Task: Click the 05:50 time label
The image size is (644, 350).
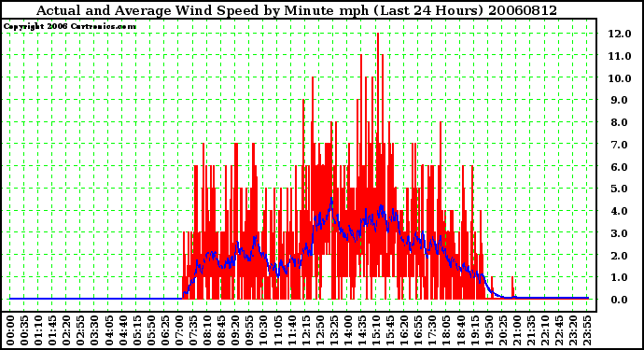Action: click(150, 331)
